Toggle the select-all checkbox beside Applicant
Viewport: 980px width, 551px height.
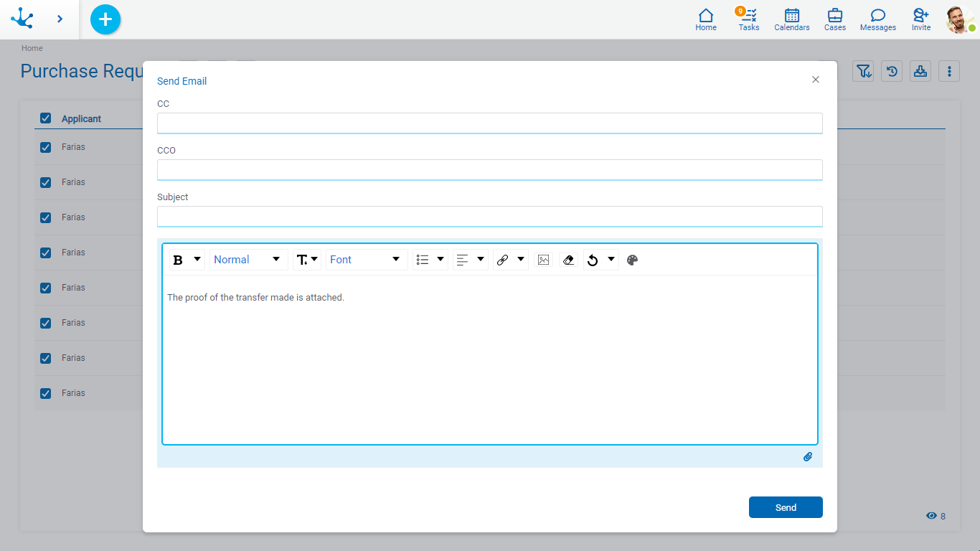pyautogui.click(x=46, y=118)
